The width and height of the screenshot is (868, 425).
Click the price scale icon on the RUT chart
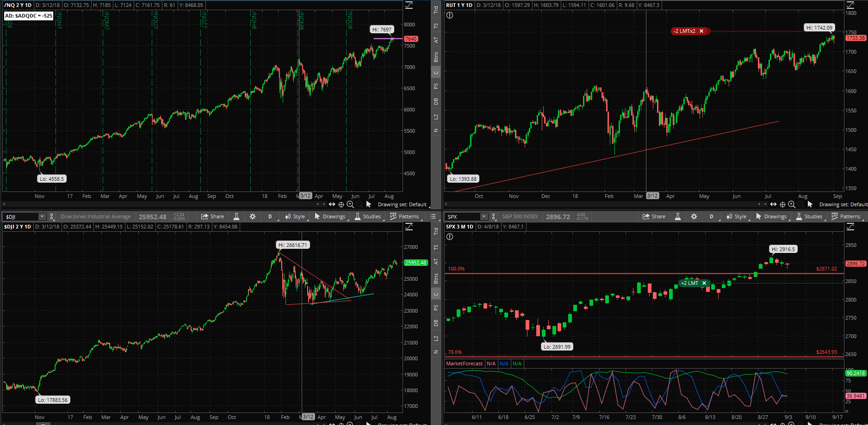(x=850, y=5)
